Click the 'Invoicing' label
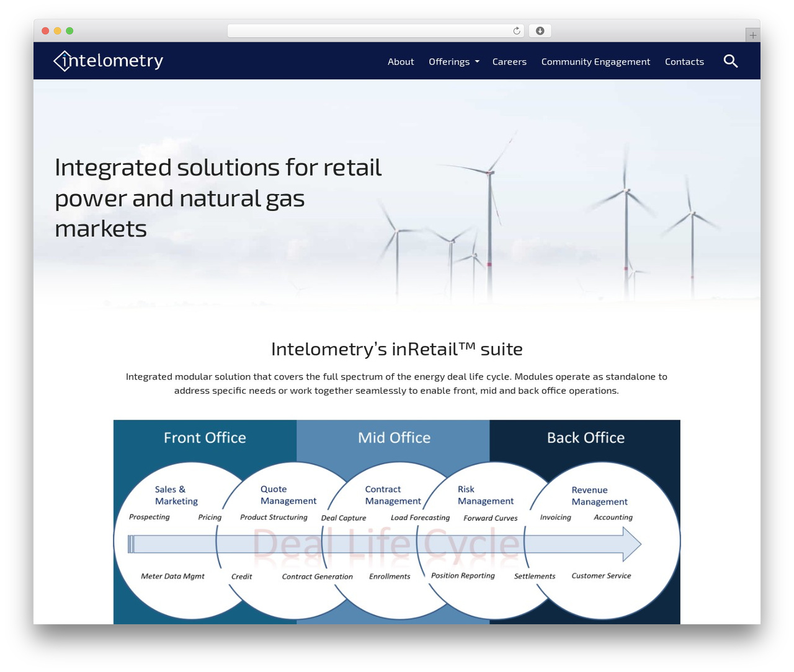This screenshot has width=794, height=672. click(555, 517)
